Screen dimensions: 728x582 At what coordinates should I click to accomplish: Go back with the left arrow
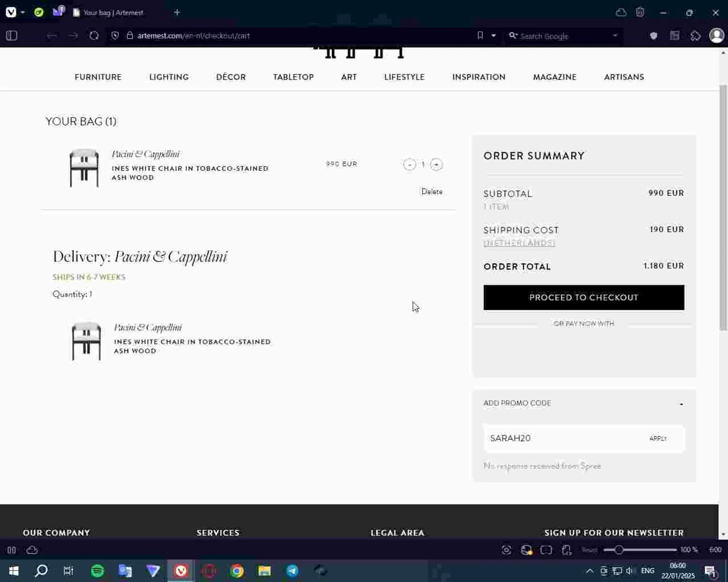(51, 35)
